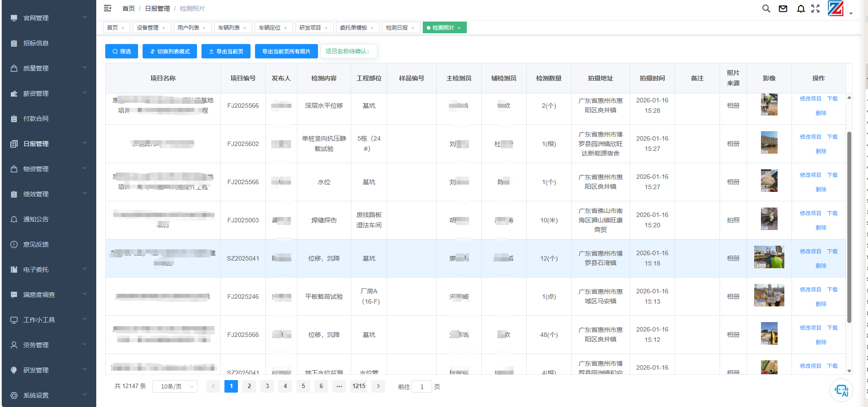Click the user avatar logo in header
The image size is (868, 407).
836,9
